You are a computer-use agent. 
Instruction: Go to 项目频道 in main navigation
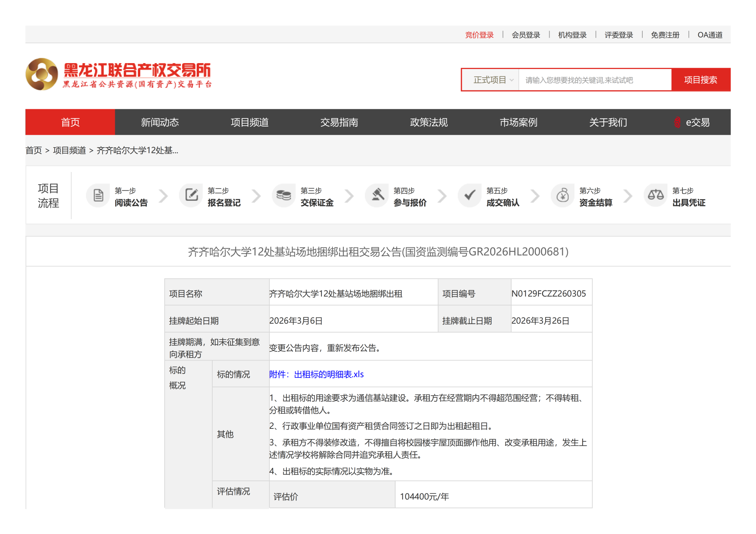coord(250,123)
